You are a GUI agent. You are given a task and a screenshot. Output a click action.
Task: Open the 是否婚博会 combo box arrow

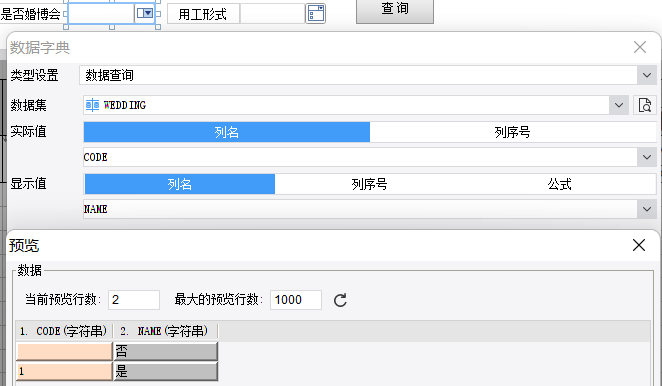[x=145, y=14]
